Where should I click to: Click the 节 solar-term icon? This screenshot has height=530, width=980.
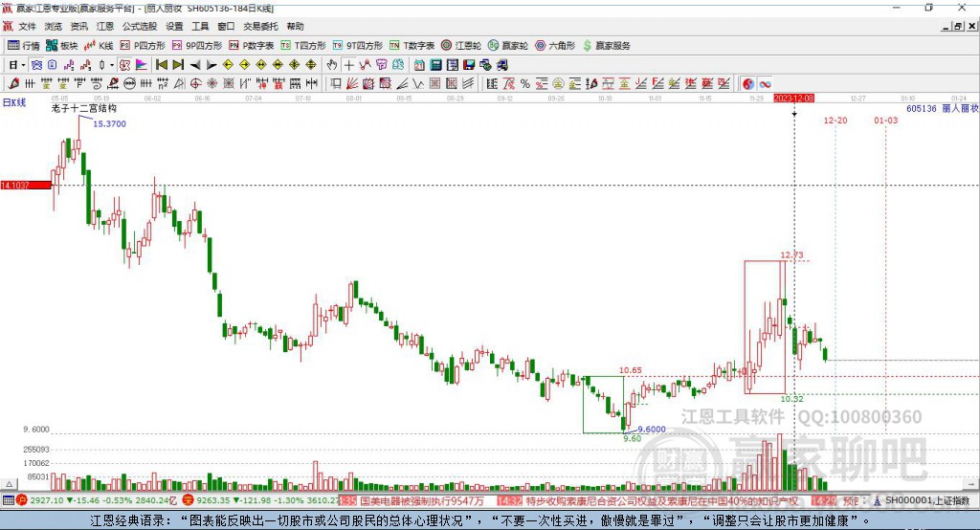(382, 65)
